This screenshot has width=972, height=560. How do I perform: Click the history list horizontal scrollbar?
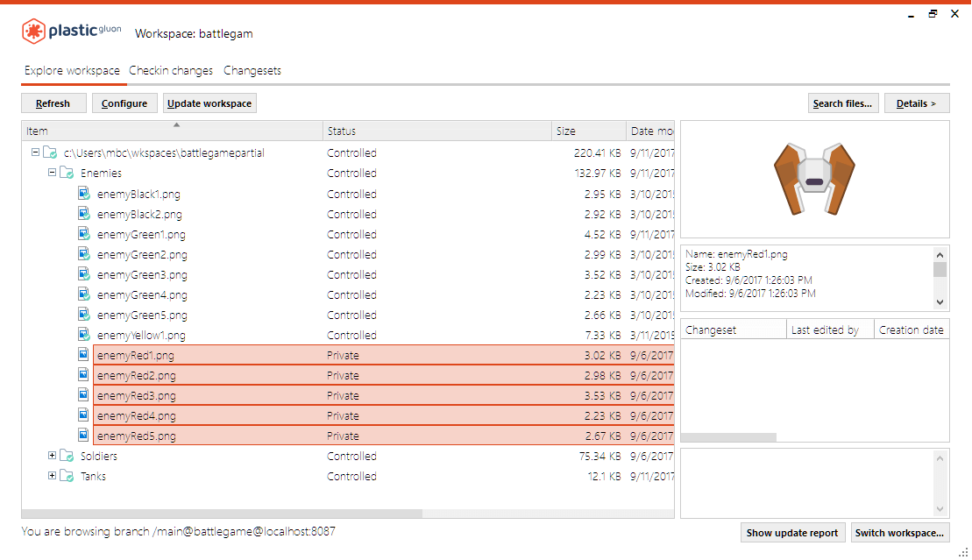tap(728, 437)
